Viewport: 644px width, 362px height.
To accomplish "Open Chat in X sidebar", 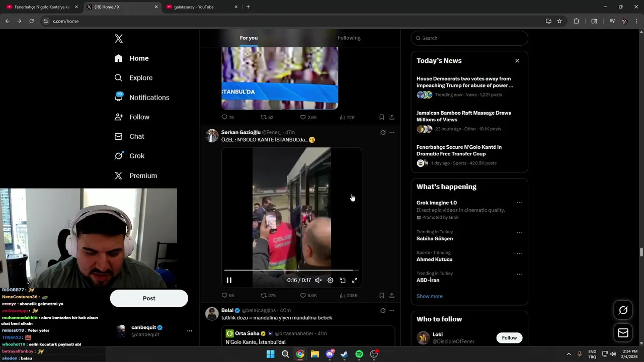I will click(129, 136).
